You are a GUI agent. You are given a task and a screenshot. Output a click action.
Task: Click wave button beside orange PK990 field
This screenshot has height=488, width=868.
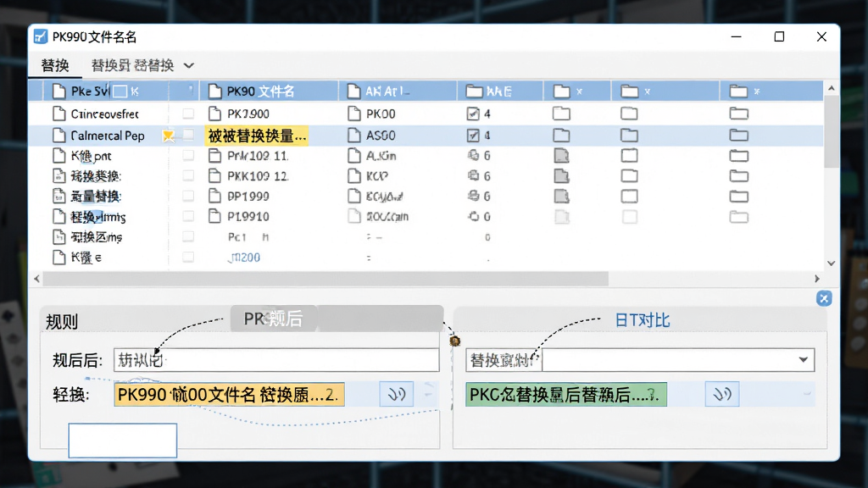[397, 395]
